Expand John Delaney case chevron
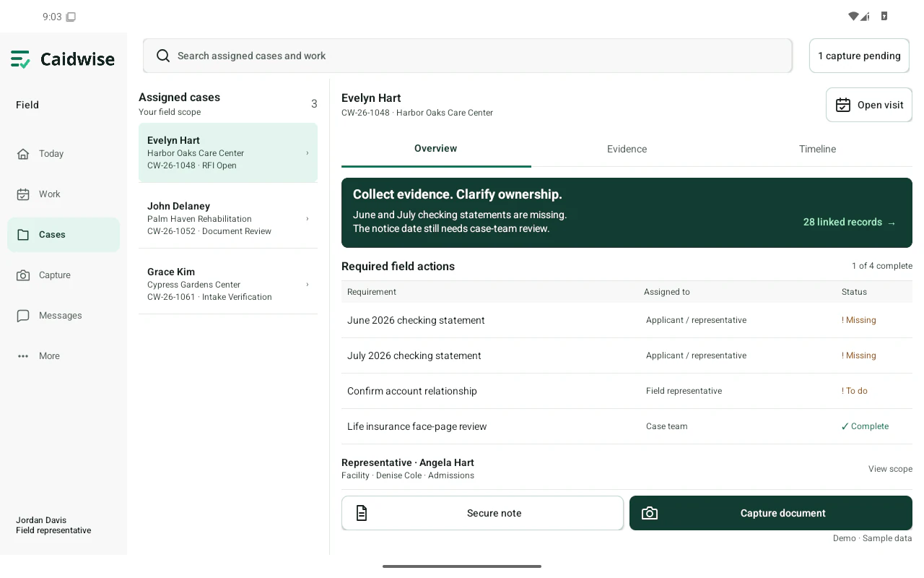The image size is (924, 578). pos(308,218)
